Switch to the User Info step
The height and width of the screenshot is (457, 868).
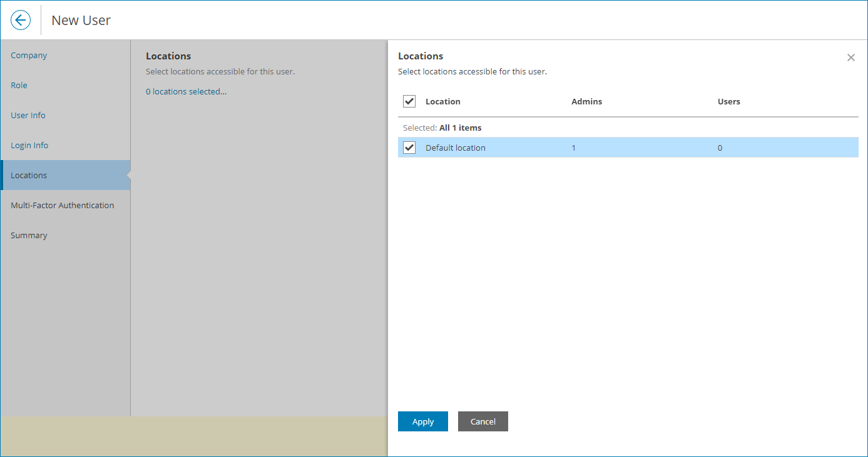pyautogui.click(x=28, y=116)
